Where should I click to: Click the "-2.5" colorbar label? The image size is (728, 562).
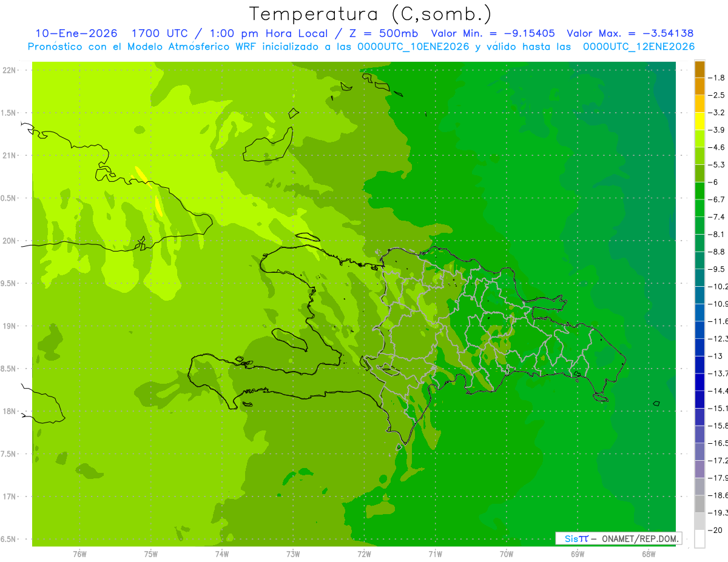(718, 95)
